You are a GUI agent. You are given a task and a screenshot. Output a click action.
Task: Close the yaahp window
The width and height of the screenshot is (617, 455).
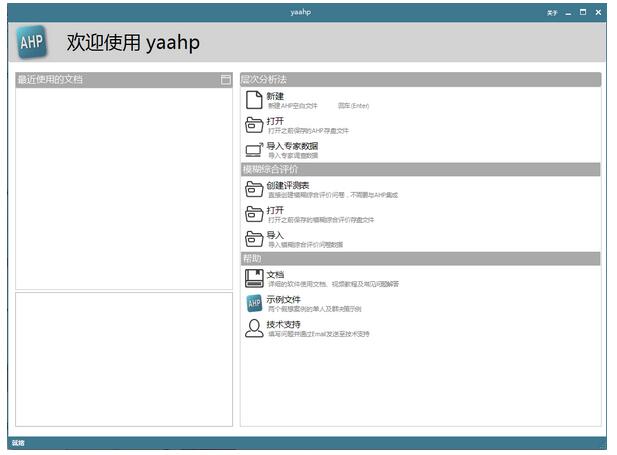pyautogui.click(x=599, y=13)
